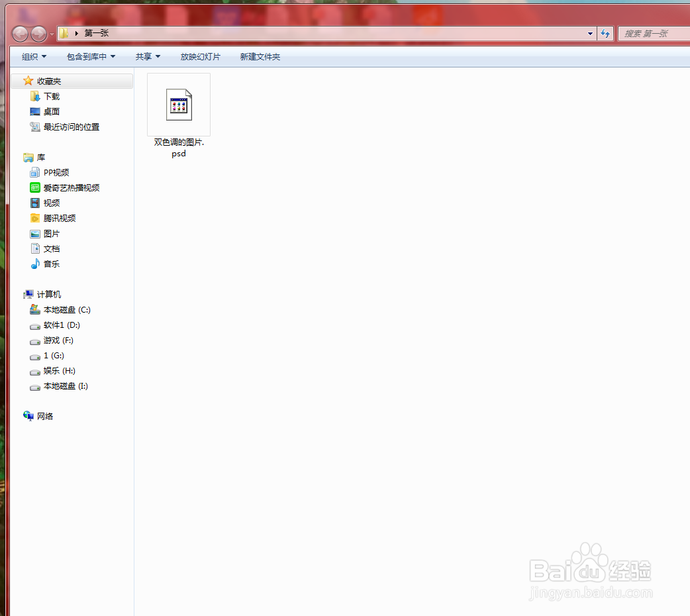Open the 文档 library
Viewport: 690px width, 616px height.
[x=52, y=249]
